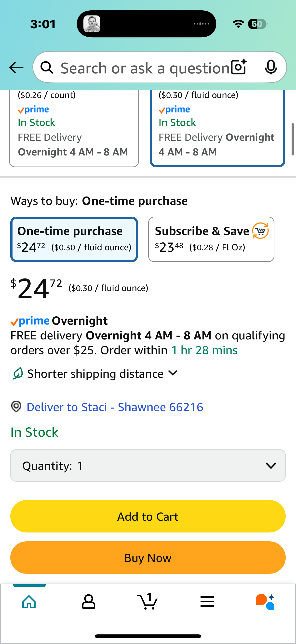The width and height of the screenshot is (296, 644).
Task: Select Subscribe & Save option
Action: click(x=211, y=239)
